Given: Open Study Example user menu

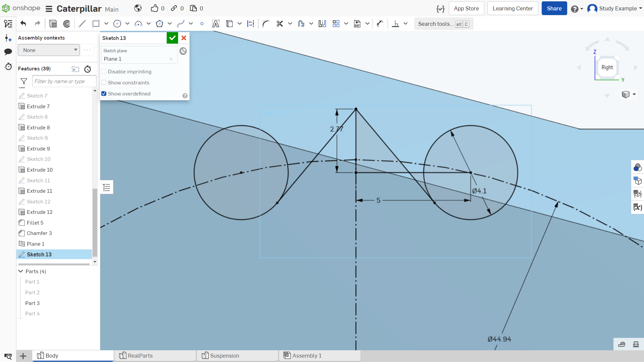Looking at the screenshot, I should pos(614,8).
